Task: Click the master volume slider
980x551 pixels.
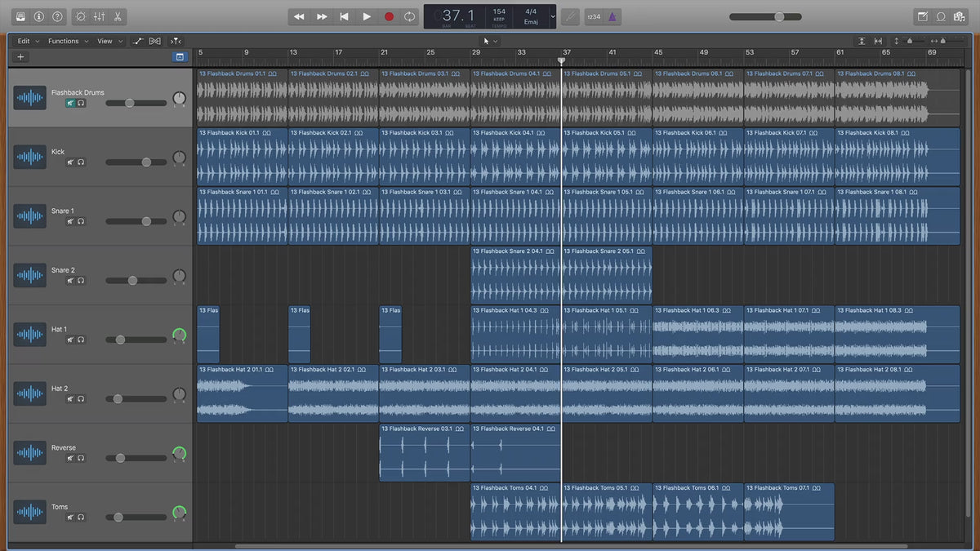Action: tap(767, 16)
